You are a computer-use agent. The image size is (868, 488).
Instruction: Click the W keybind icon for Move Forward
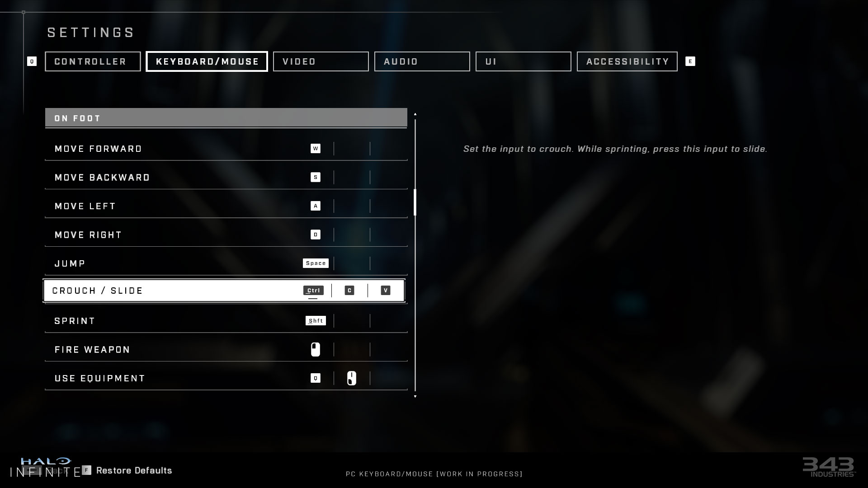click(316, 148)
